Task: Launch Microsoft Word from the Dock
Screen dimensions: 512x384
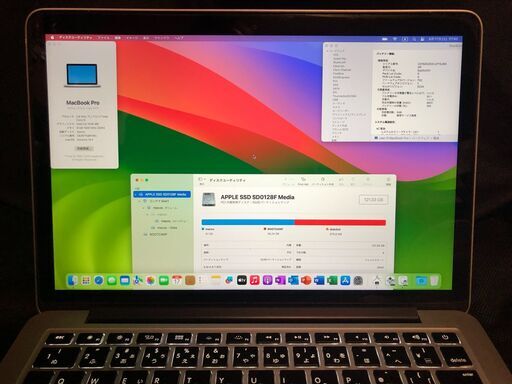Action: coord(319,281)
